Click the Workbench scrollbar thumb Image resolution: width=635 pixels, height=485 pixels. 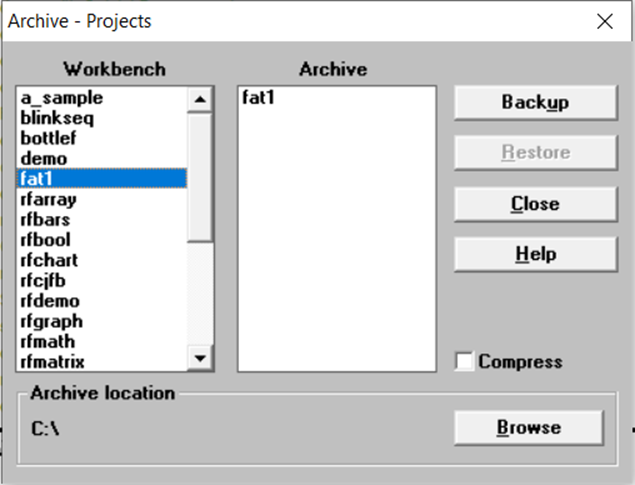pos(200,178)
